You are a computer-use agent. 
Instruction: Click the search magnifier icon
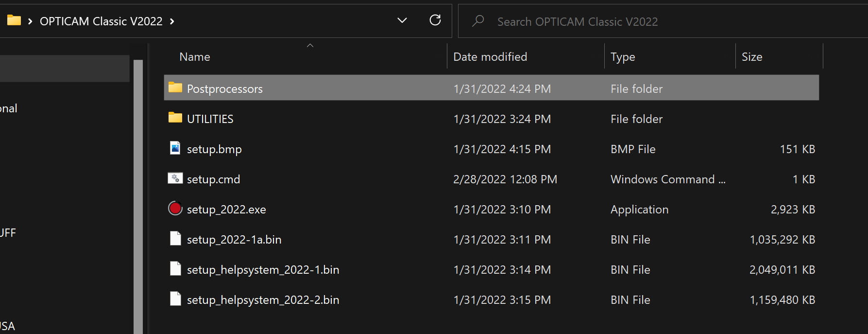pos(478,21)
